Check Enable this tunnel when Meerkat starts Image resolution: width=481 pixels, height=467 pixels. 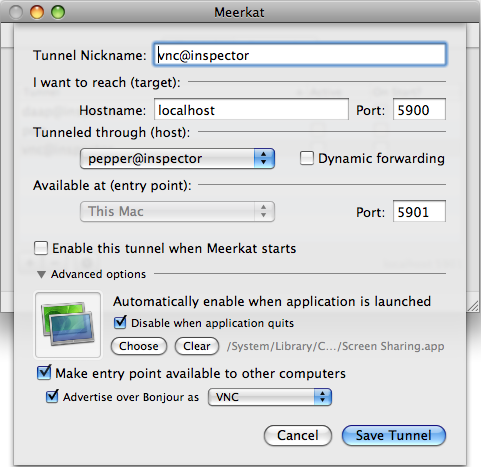[x=41, y=248]
